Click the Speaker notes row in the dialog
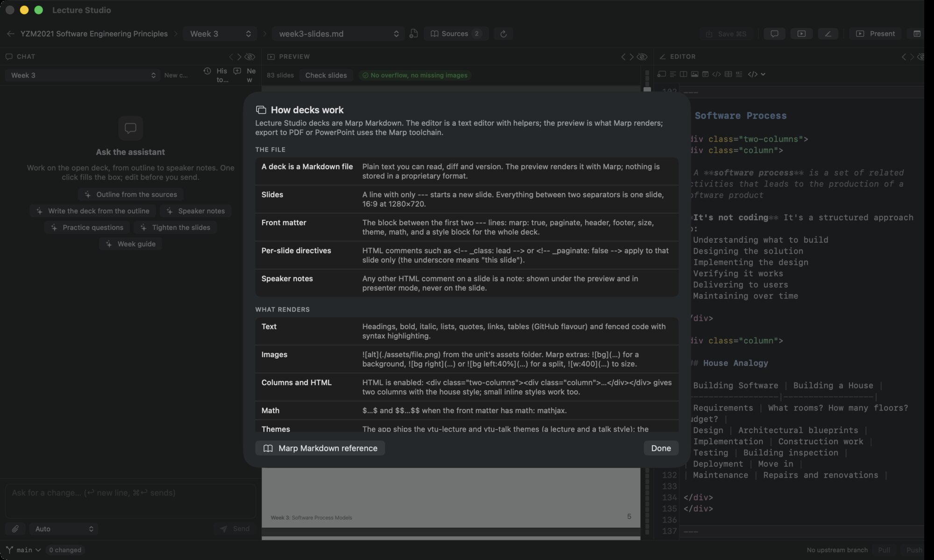 coord(467,283)
